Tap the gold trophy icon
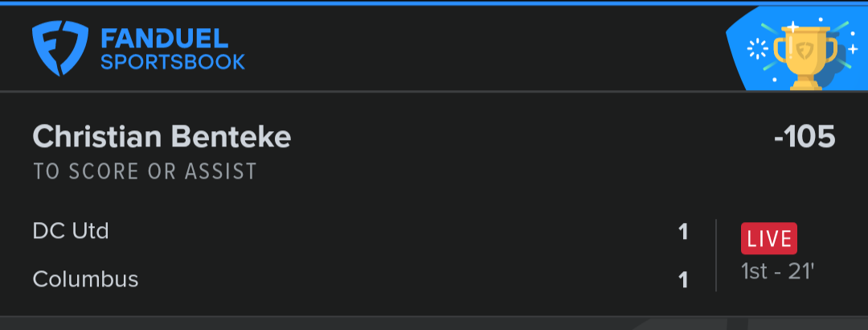The image size is (868, 330). pyautogui.click(x=805, y=58)
